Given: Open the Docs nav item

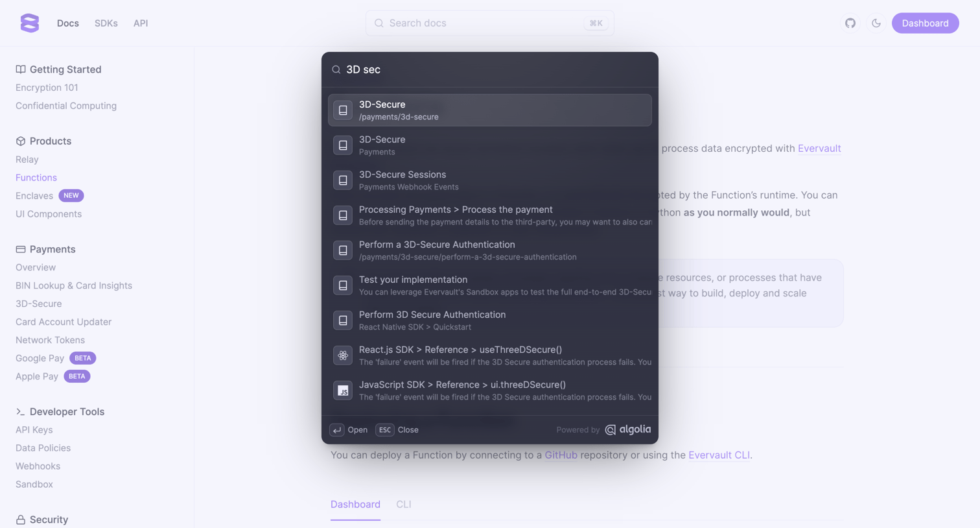Looking at the screenshot, I should [68, 23].
